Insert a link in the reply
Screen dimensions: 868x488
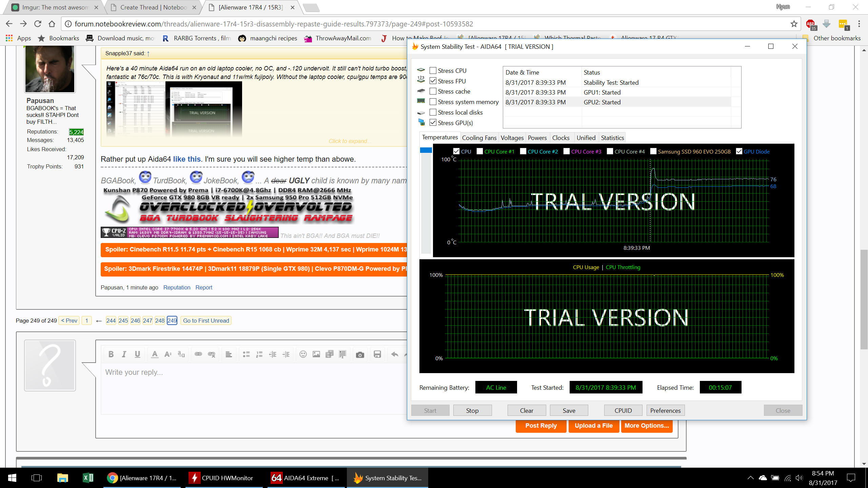[x=198, y=354]
